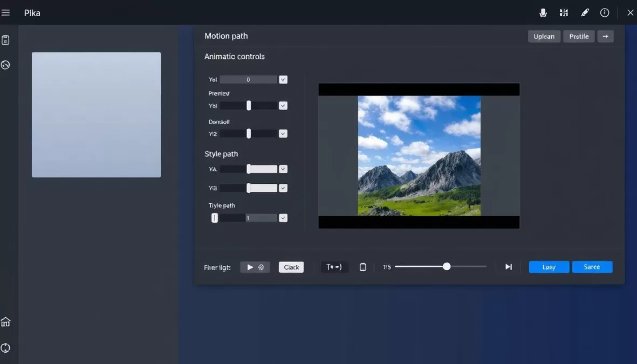The image size is (637, 364).
Task: Open the dropdown next to the Y2 Dandoff slider
Action: (x=283, y=133)
